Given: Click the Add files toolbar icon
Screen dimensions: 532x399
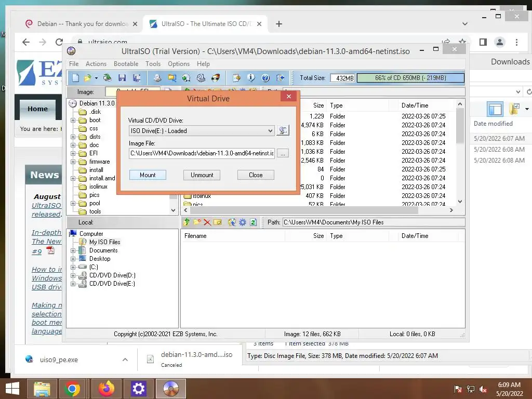Looking at the screenshot, I should (236, 78).
